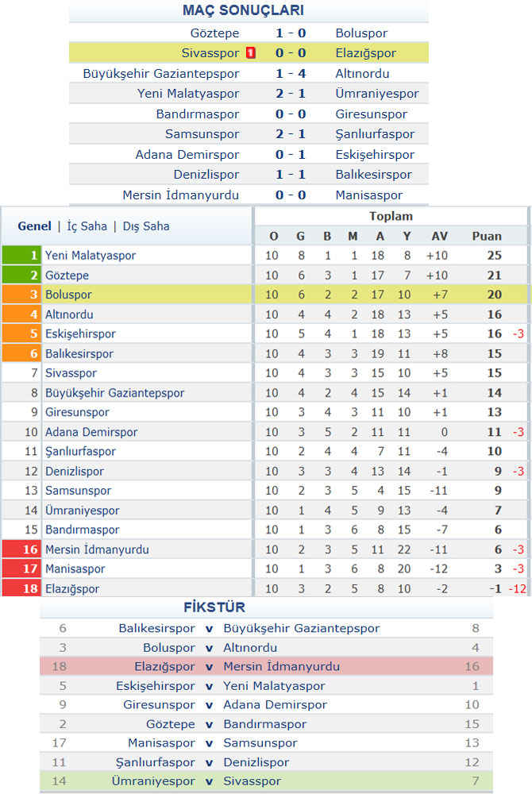
Task: Open Altınordu team link in match results
Action: tap(362, 73)
